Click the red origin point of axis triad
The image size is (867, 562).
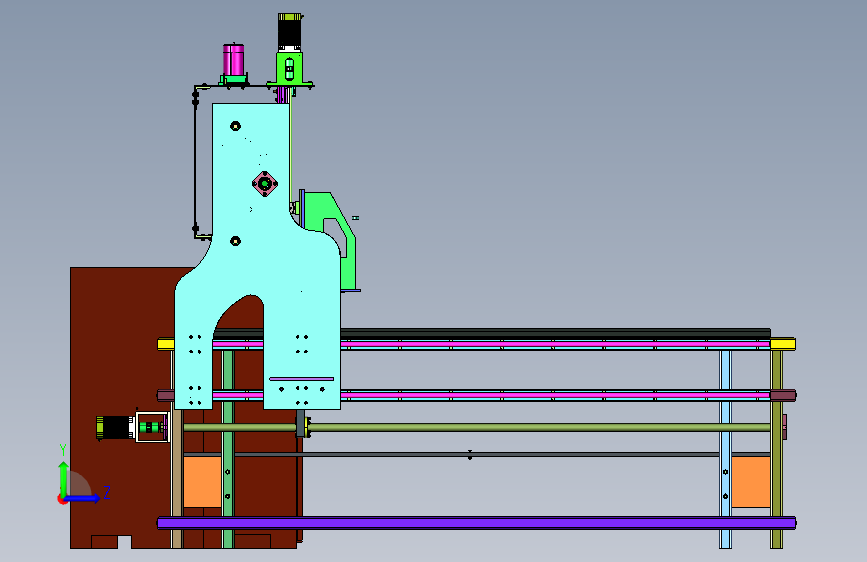click(62, 499)
